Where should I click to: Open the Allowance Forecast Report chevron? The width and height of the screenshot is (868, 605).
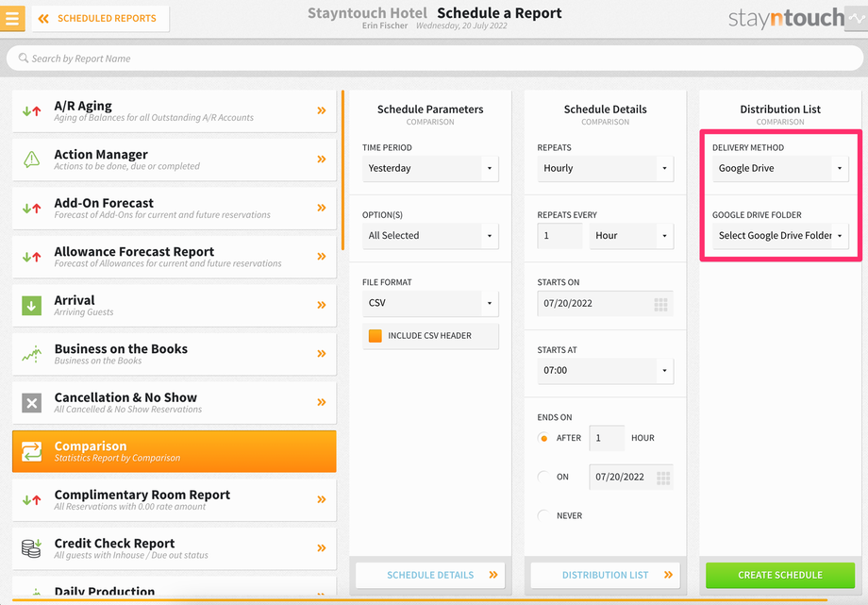tap(322, 257)
